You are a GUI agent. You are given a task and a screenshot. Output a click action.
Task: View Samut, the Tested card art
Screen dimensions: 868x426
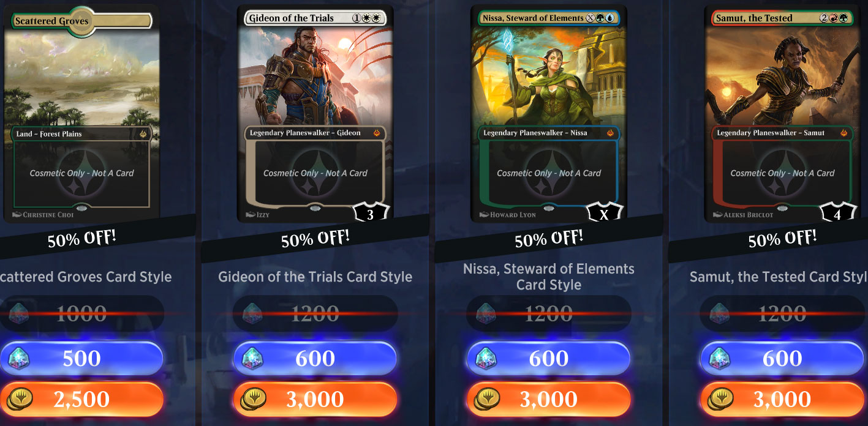tap(782, 114)
